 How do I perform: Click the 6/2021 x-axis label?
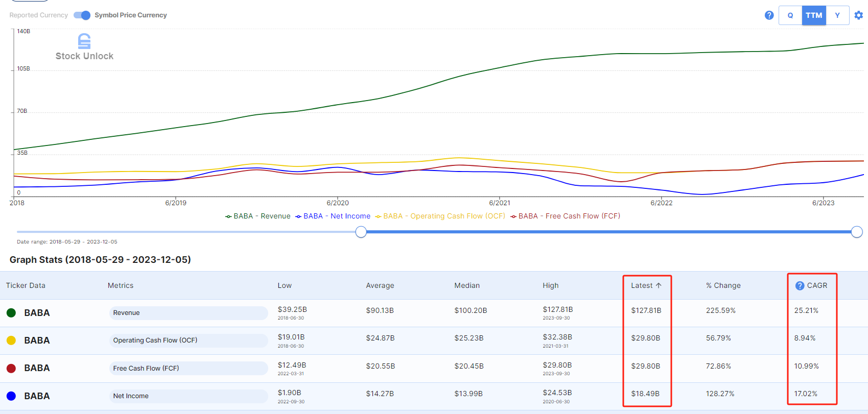(500, 203)
